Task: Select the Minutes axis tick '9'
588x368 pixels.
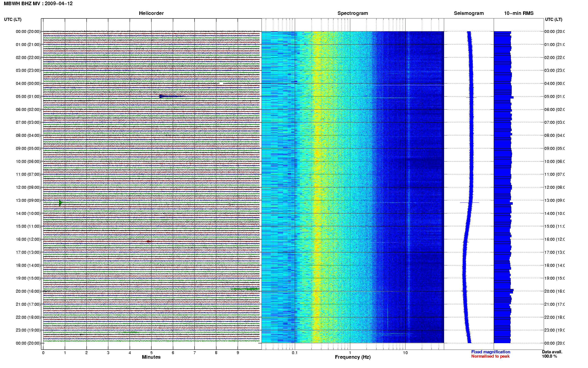Action: 238,353
